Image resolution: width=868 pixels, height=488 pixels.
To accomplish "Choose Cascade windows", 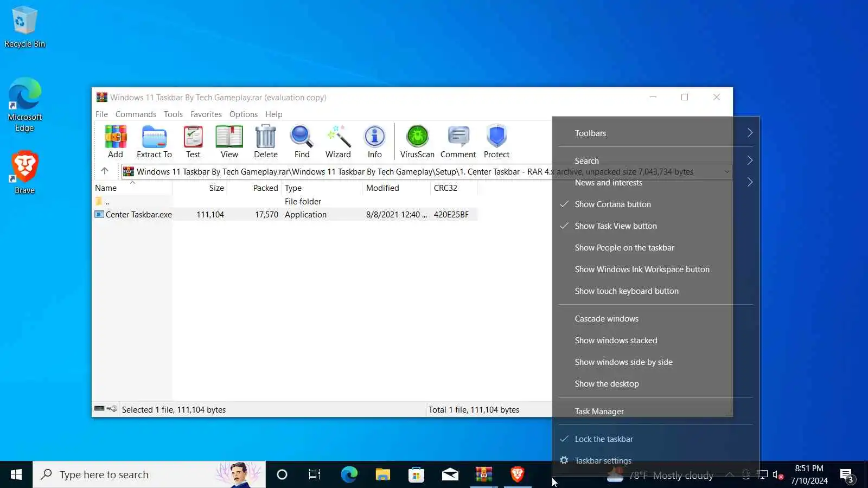I will point(656,319).
